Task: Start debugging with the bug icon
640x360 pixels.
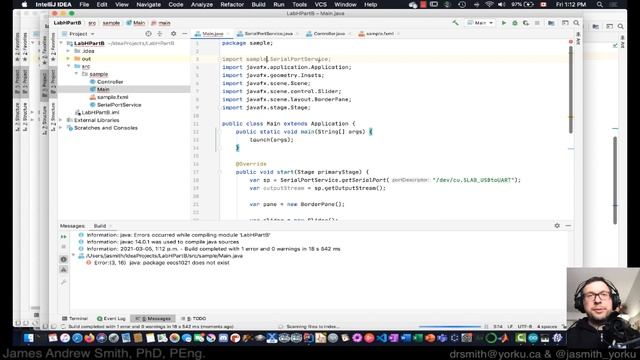Action: tap(515, 23)
